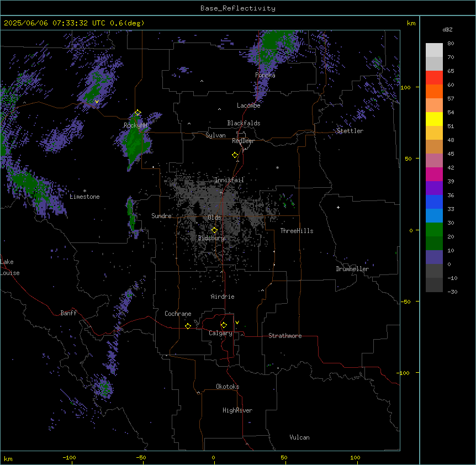Image resolution: width=476 pixels, height=465 pixels.
Task: Select the violet purple swatch below 39 dBZ
Action: (434, 188)
